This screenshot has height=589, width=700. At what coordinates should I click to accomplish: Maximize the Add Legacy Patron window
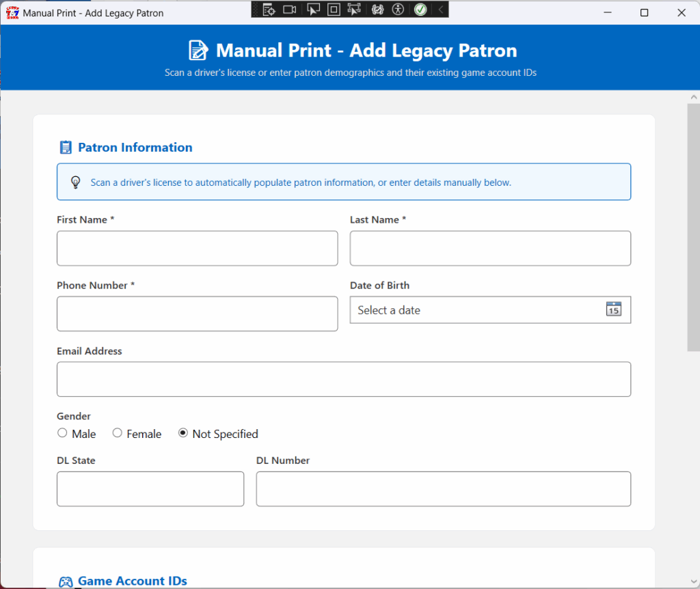tap(644, 12)
